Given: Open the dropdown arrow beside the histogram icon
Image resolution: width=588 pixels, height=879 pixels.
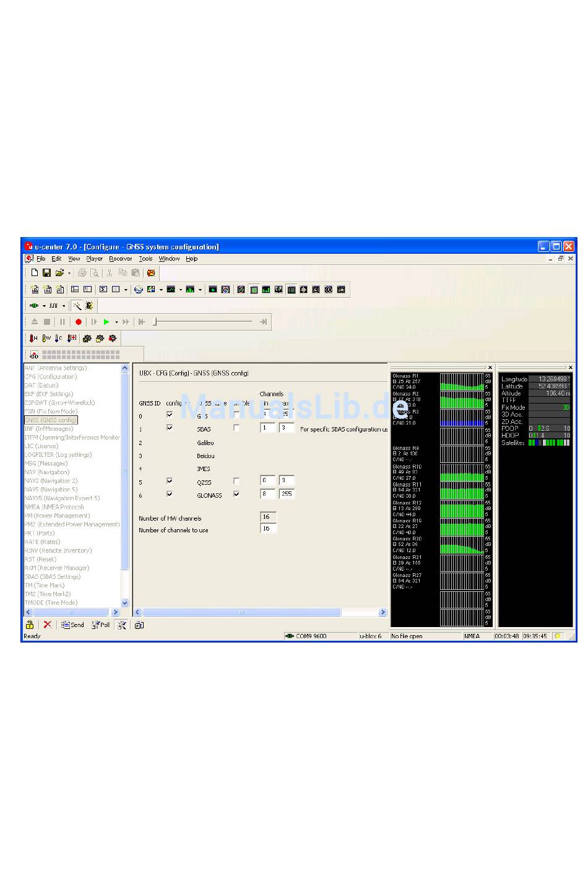Looking at the screenshot, I should coord(200,290).
